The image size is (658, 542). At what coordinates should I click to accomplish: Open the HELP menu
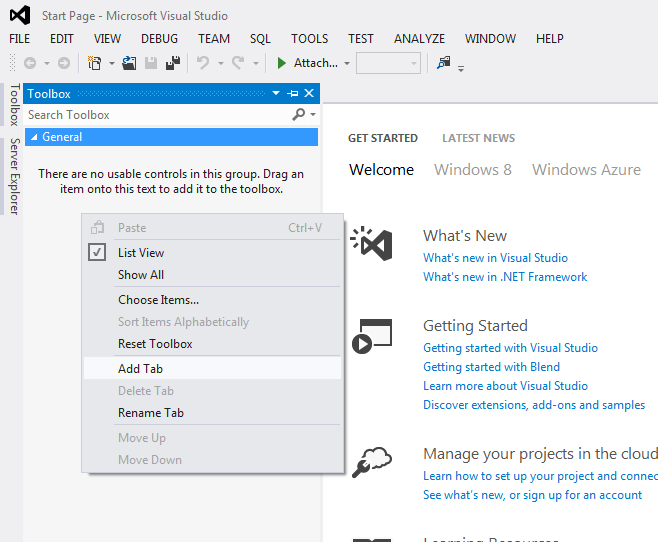[x=550, y=39]
